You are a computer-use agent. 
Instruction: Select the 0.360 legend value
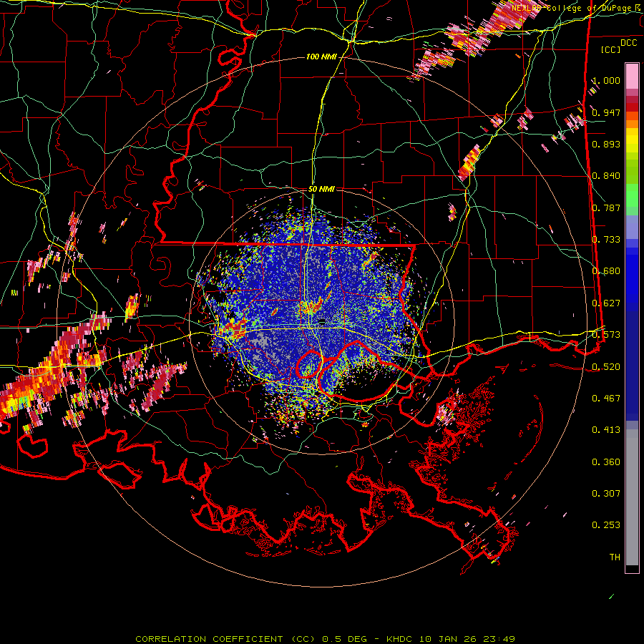pos(606,462)
